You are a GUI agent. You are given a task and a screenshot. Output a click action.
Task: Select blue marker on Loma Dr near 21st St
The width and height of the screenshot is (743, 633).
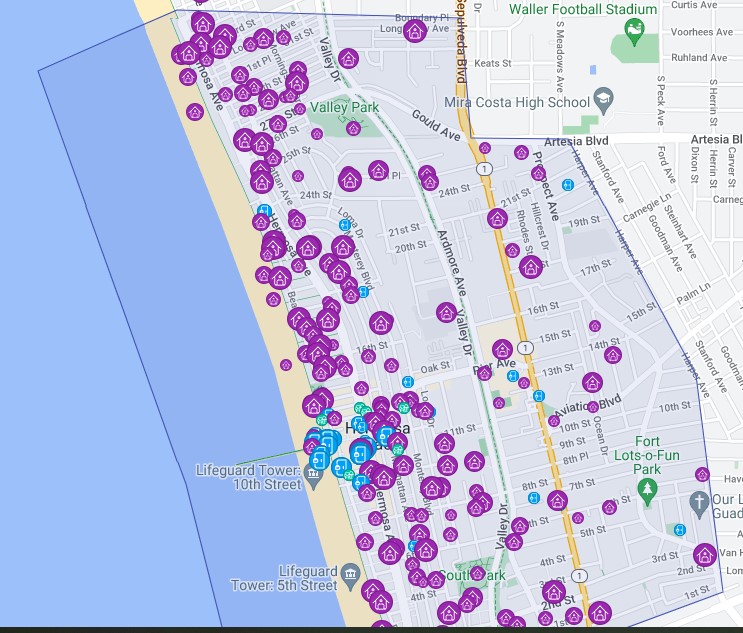(x=345, y=225)
